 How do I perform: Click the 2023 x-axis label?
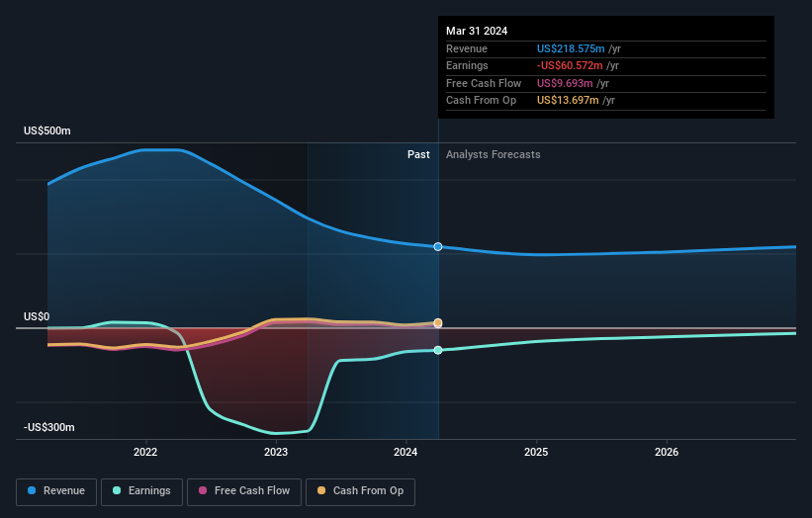click(x=276, y=452)
